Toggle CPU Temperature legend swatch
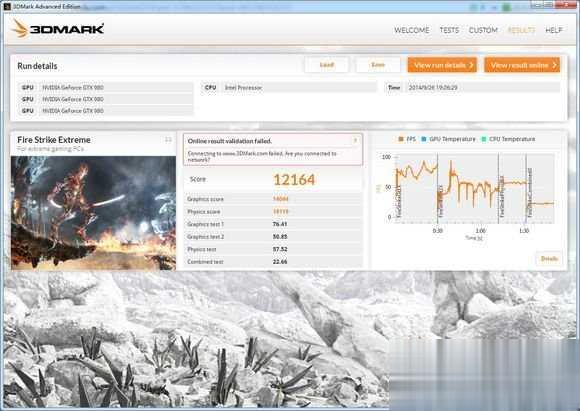Image resolution: width=580 pixels, height=411 pixels. click(x=484, y=139)
